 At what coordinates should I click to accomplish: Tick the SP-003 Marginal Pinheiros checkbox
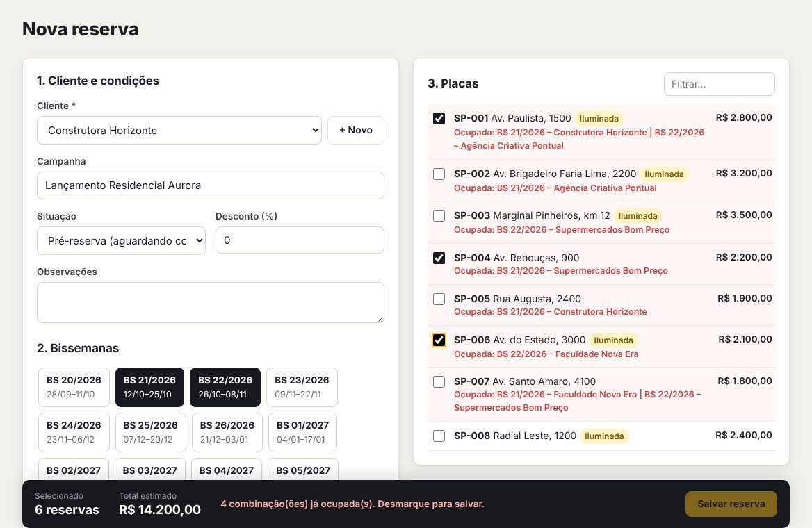pyautogui.click(x=439, y=215)
